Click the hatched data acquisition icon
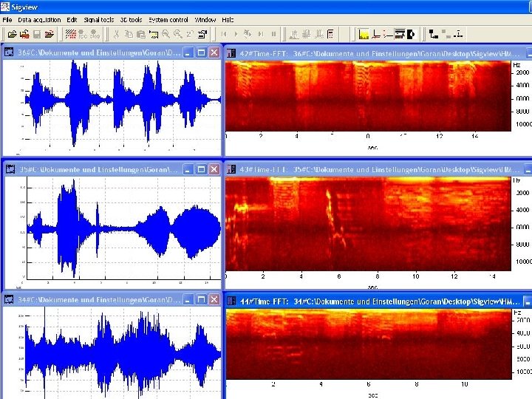 (71, 34)
